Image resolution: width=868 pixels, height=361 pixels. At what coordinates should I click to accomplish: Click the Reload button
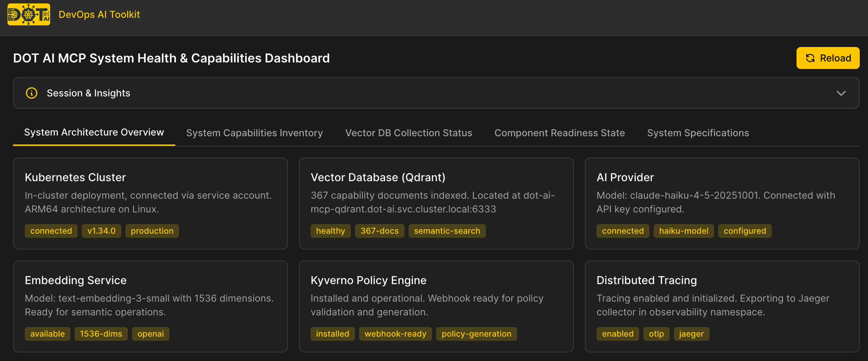coord(828,58)
